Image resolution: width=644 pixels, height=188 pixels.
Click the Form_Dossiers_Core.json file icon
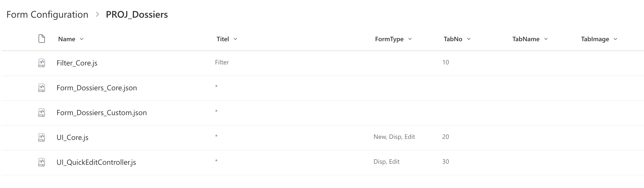pyautogui.click(x=42, y=88)
